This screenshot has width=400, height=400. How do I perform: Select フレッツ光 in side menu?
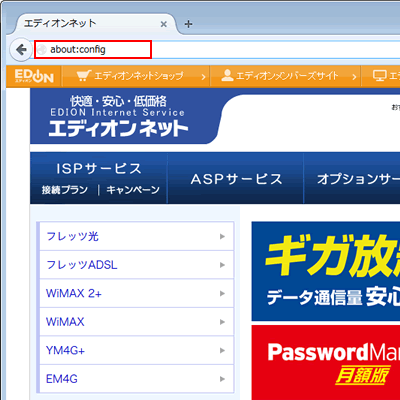pyautogui.click(x=137, y=236)
